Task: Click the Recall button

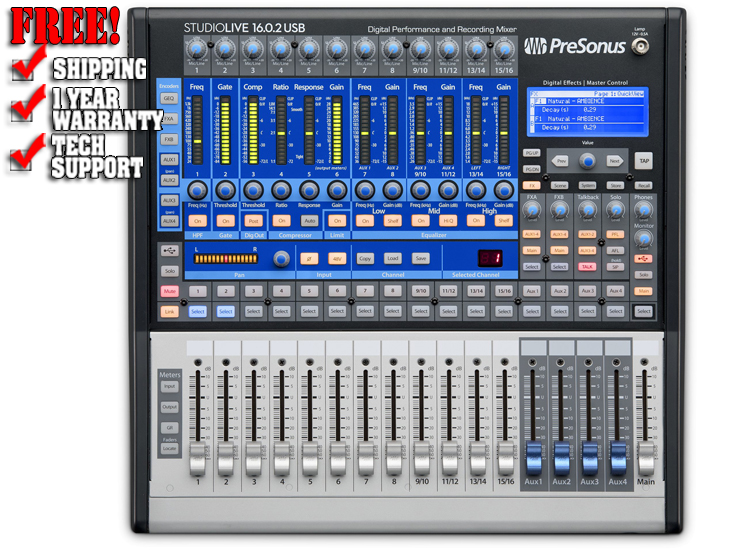Action: coord(643,185)
